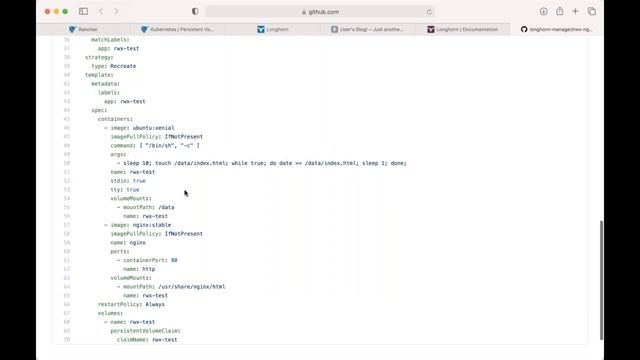Click 'template:' line
640x360 pixels.
pyautogui.click(x=99, y=75)
